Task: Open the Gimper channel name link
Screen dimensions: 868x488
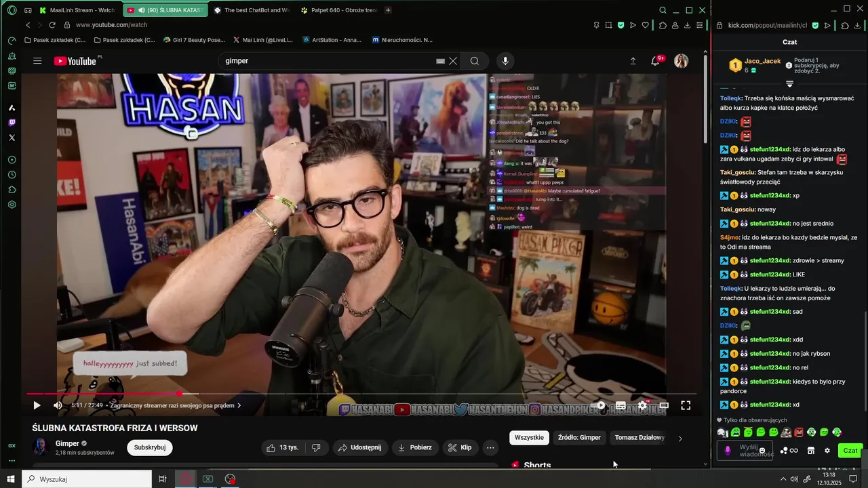Action: 67,443
